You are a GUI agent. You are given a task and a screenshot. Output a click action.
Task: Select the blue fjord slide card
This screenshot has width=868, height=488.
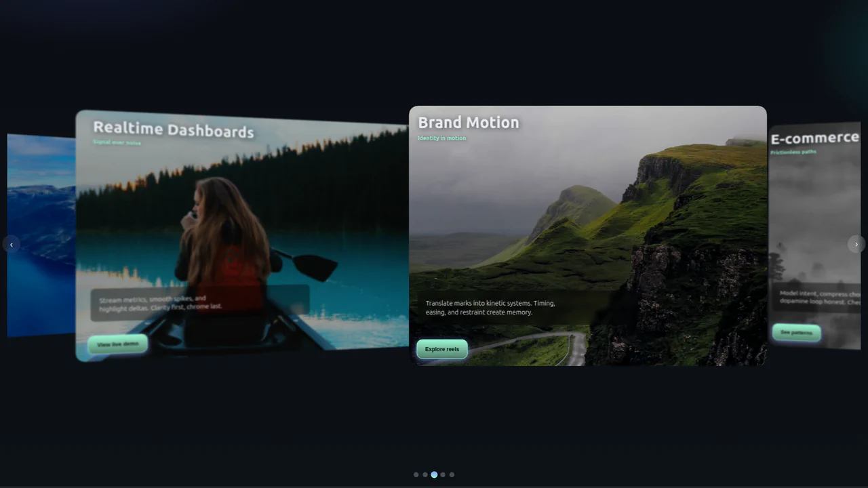[41, 235]
